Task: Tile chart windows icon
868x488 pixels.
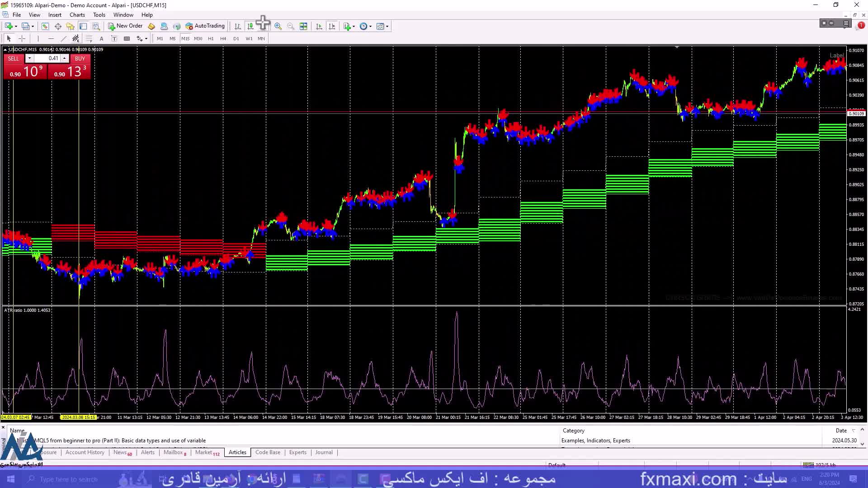Action: (303, 26)
